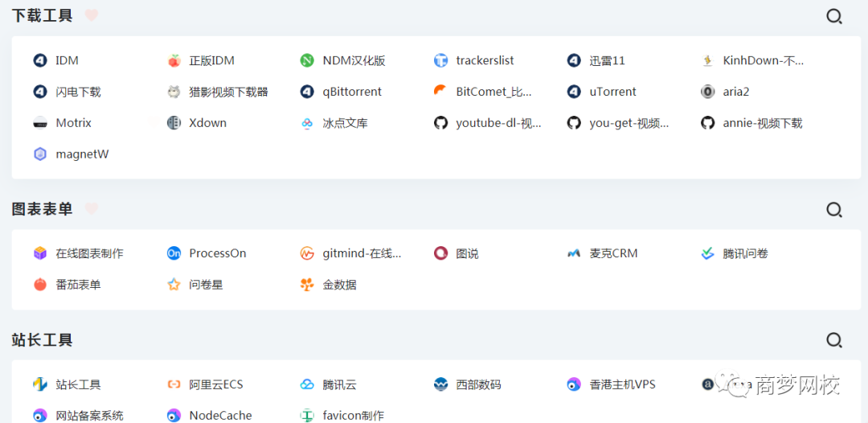Click the 图说 icon
This screenshot has height=423, width=868.
coord(440,253)
